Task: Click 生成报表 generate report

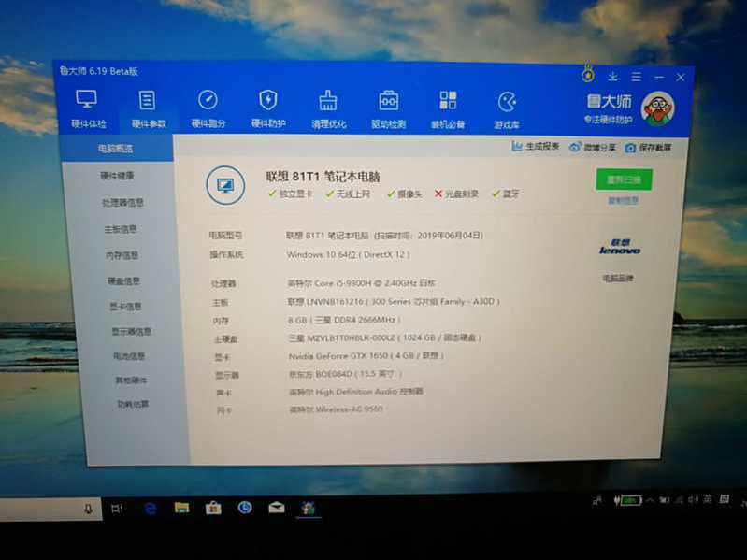Action: pyautogui.click(x=535, y=146)
